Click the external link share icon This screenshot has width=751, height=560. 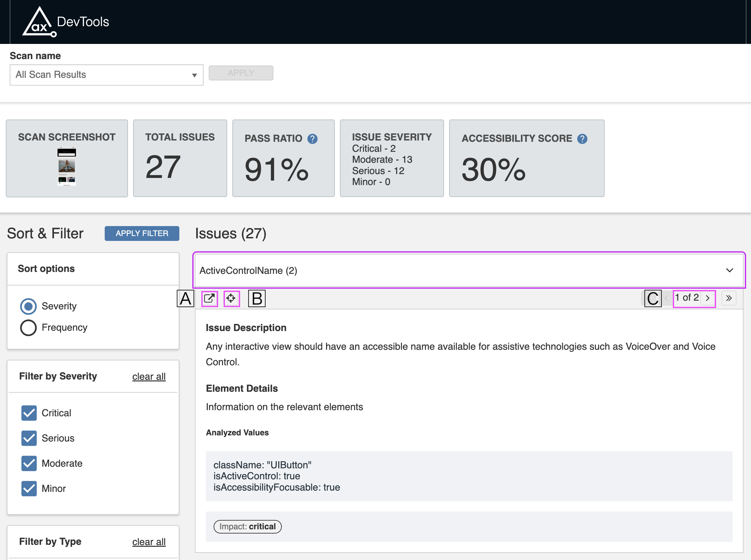(x=209, y=298)
